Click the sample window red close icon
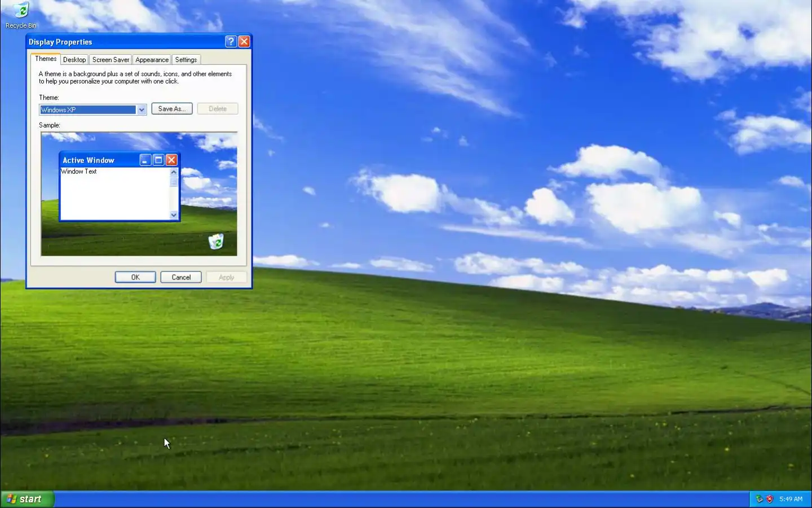Viewport: 812px width, 508px height. [172, 160]
